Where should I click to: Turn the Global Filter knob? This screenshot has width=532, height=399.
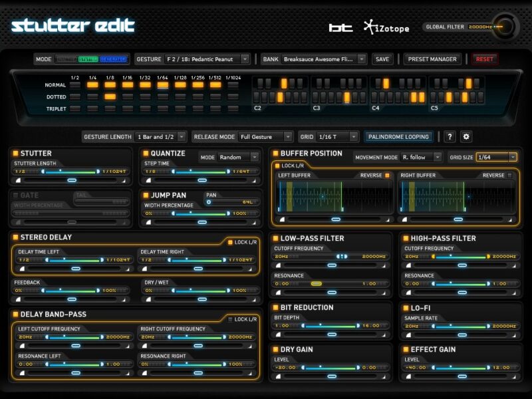(x=503, y=27)
